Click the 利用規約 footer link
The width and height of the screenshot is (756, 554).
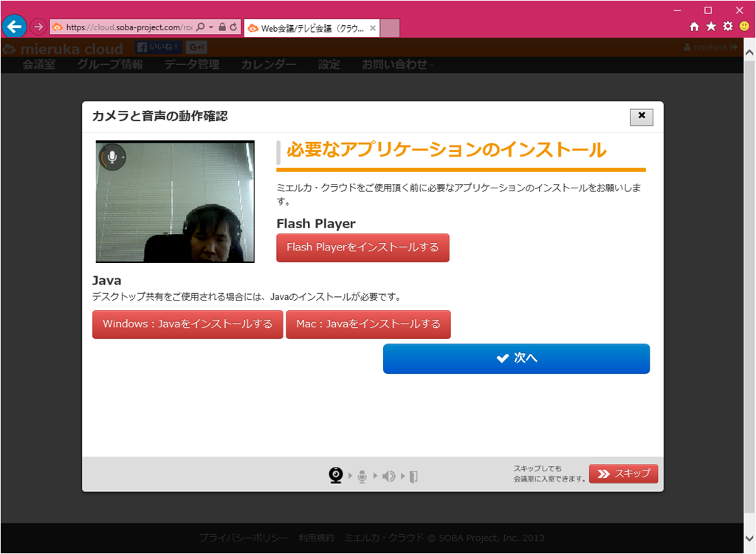[316, 538]
